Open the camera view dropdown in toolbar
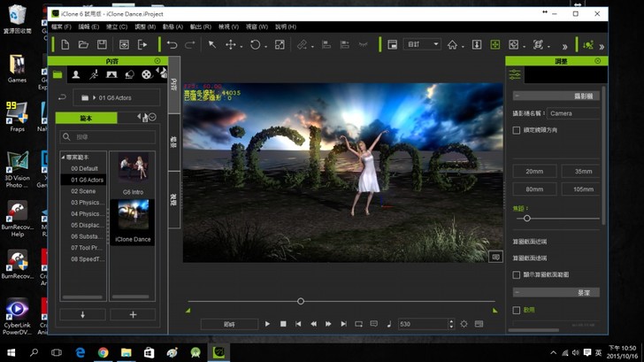 pyautogui.click(x=423, y=44)
